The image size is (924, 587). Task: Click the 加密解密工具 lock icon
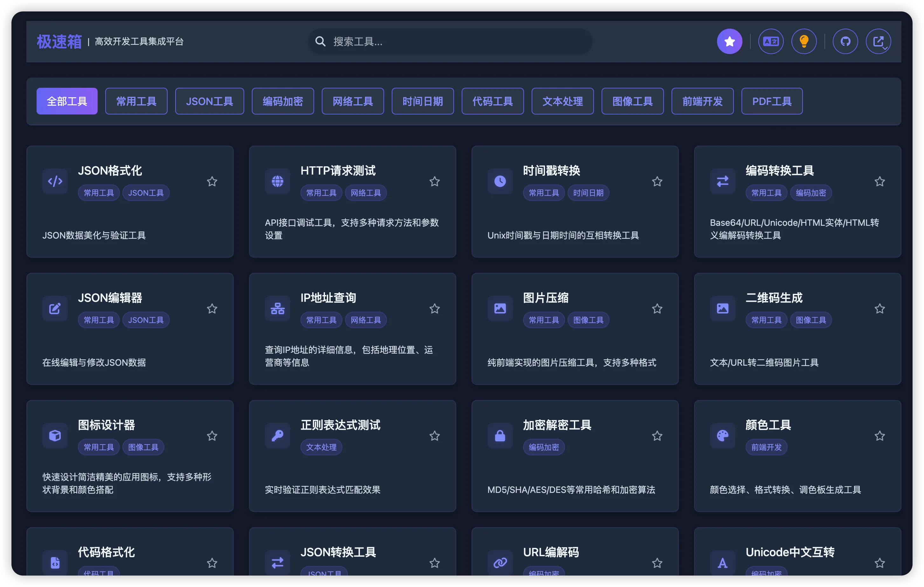[500, 435]
